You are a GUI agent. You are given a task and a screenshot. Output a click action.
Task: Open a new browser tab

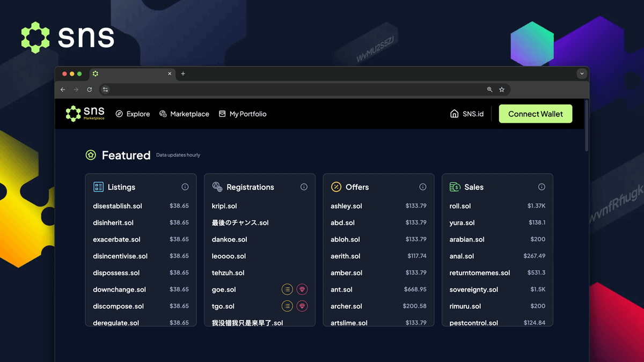pos(183,73)
